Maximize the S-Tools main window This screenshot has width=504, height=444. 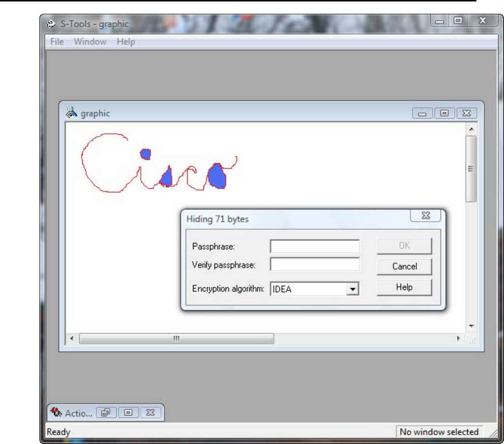[458, 21]
